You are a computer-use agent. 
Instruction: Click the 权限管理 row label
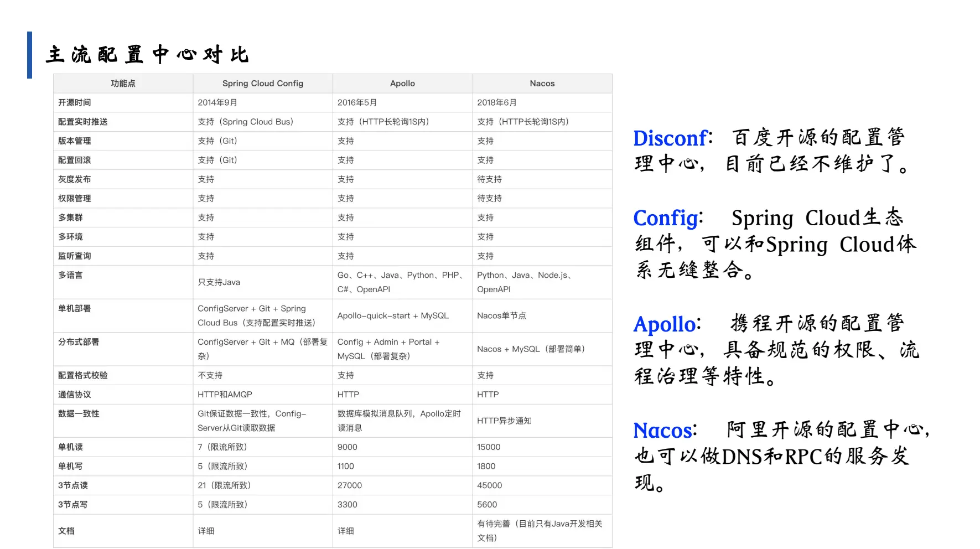pos(75,198)
